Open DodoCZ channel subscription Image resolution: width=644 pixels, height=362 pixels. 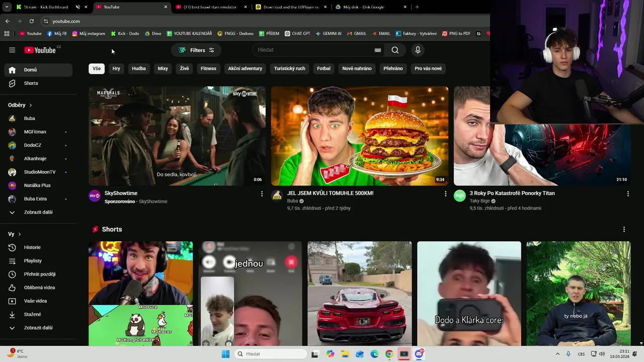coord(38,145)
